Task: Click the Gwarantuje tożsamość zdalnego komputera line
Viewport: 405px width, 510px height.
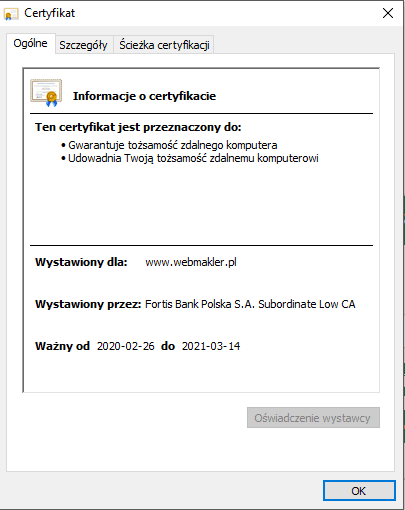Action: (173, 145)
